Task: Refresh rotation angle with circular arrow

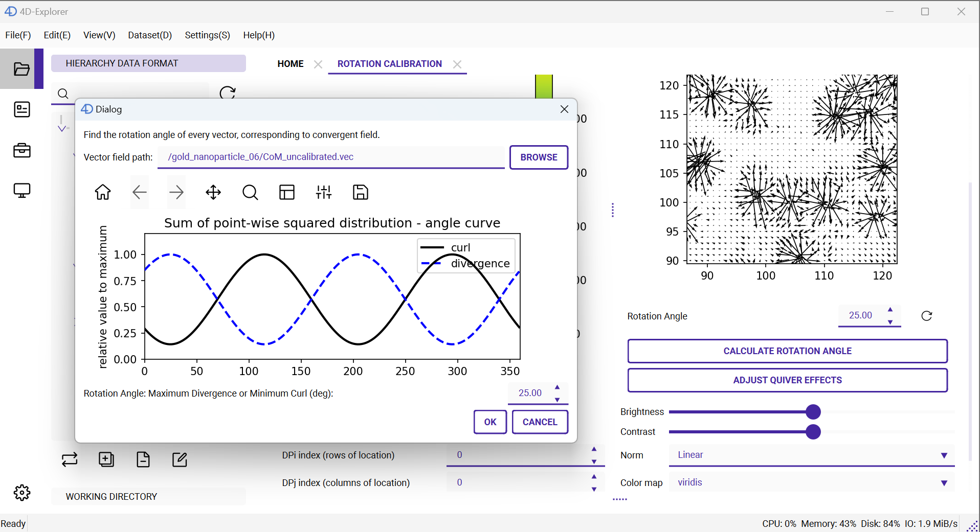Action: click(926, 316)
